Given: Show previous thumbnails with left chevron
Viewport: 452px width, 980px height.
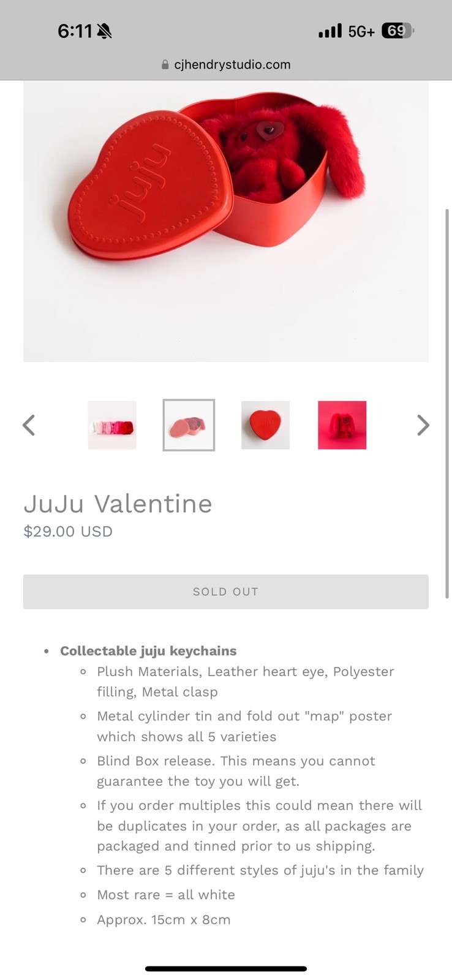Looking at the screenshot, I should (x=29, y=425).
